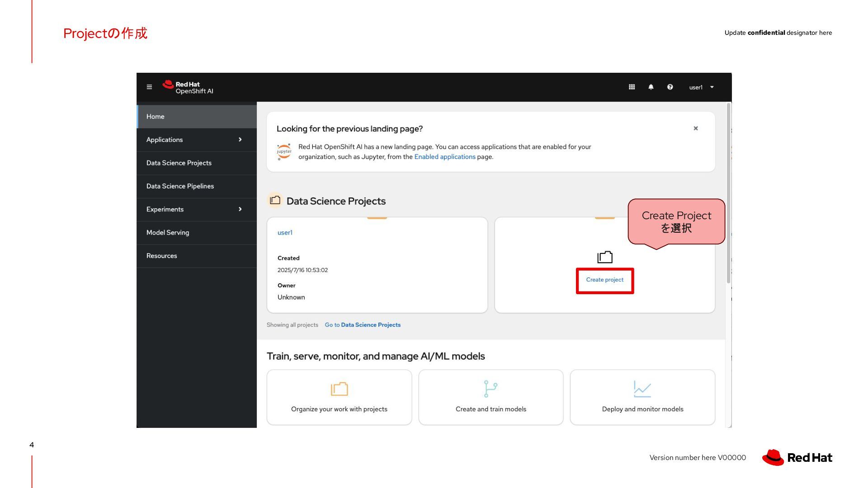
Task: Select Home in the sidebar
Action: click(x=197, y=117)
